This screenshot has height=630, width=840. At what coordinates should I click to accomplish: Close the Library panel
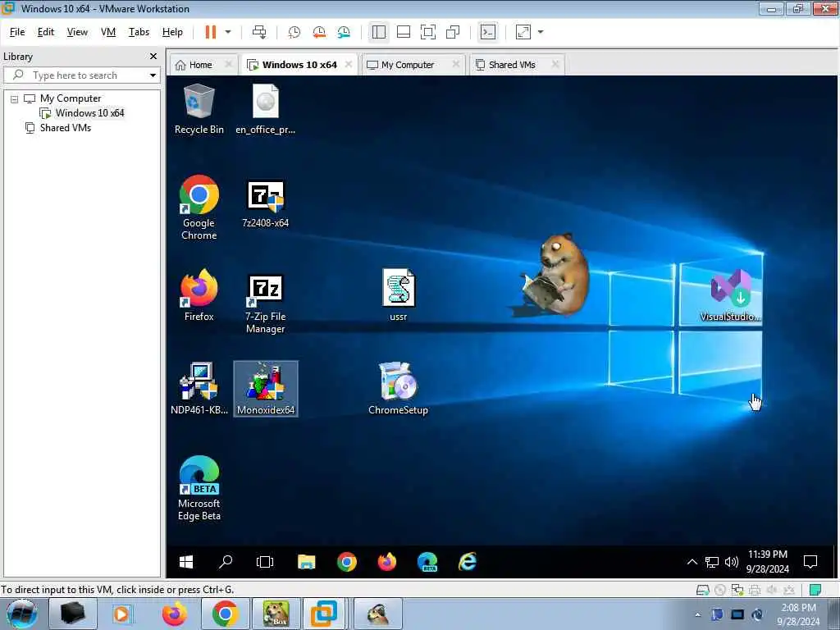pyautogui.click(x=153, y=57)
